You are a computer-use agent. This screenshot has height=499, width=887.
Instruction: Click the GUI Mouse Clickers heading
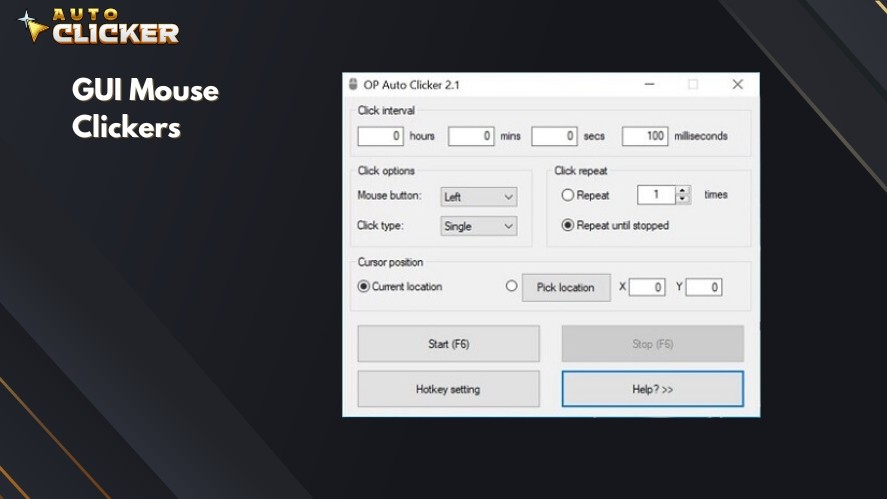(x=145, y=108)
